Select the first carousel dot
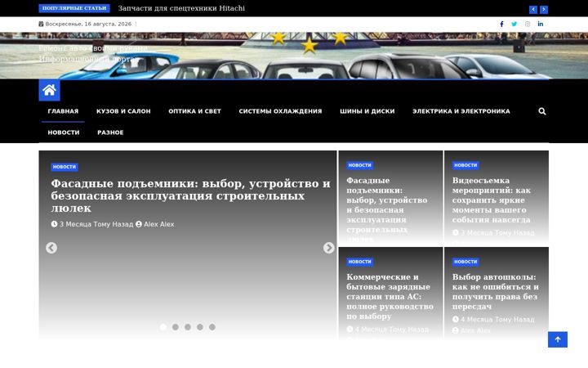The image size is (588, 368). (163, 327)
